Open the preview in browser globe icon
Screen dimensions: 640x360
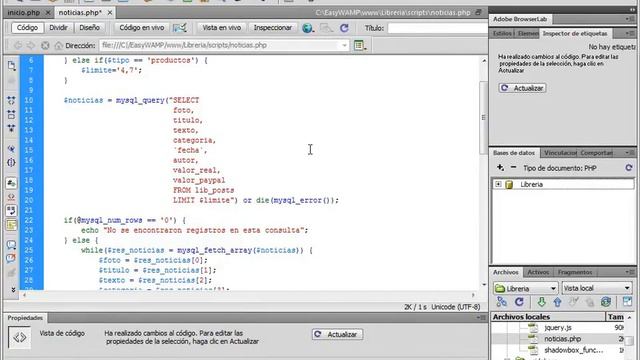(308, 28)
